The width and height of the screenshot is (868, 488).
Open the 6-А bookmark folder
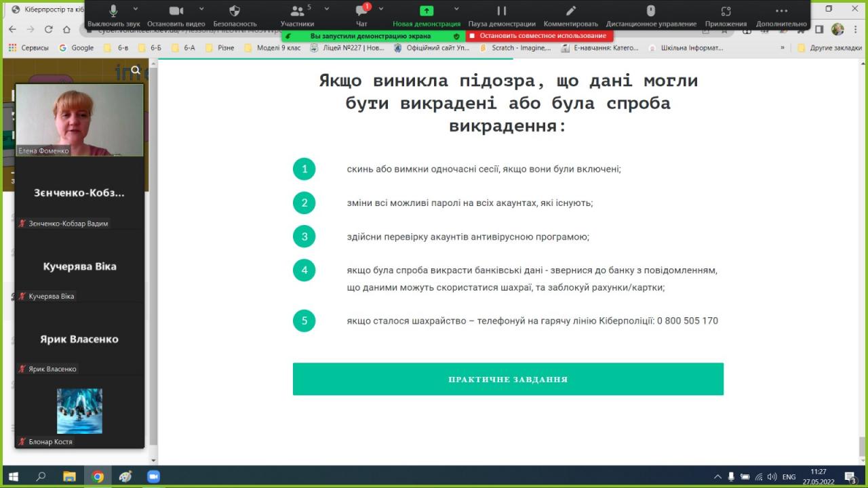pyautogui.click(x=183, y=48)
